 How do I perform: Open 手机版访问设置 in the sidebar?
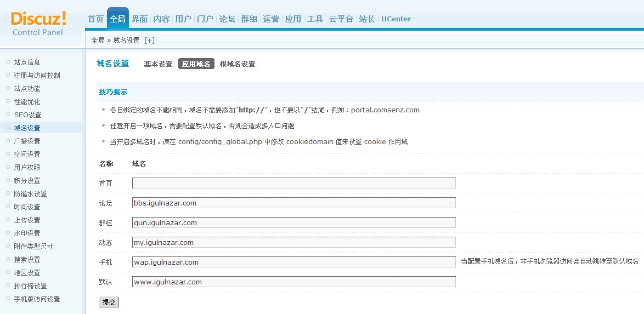37,299
